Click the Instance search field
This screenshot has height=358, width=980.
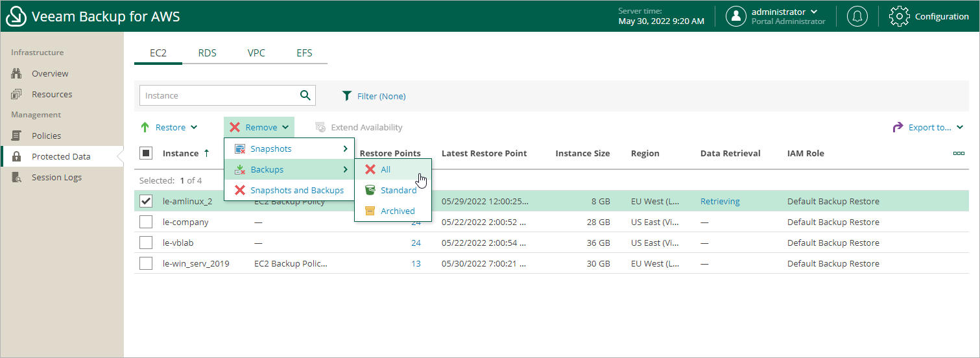(x=219, y=95)
